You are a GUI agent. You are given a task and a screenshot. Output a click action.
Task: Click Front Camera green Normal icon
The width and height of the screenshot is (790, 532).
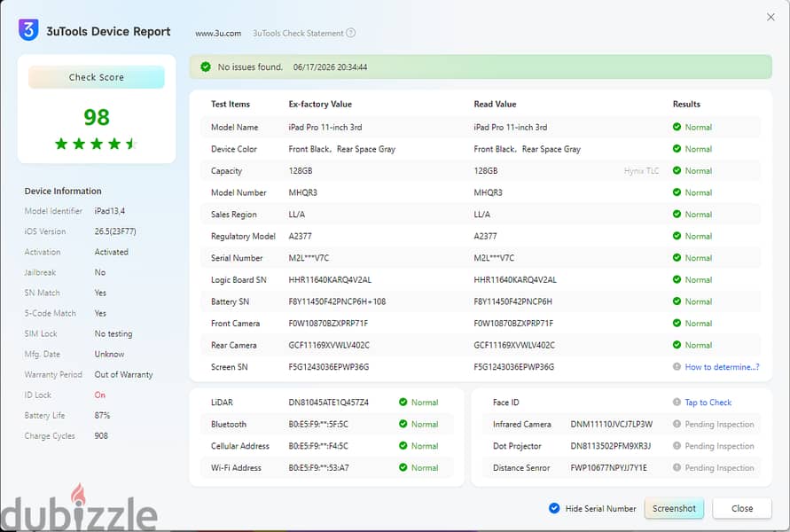click(677, 323)
